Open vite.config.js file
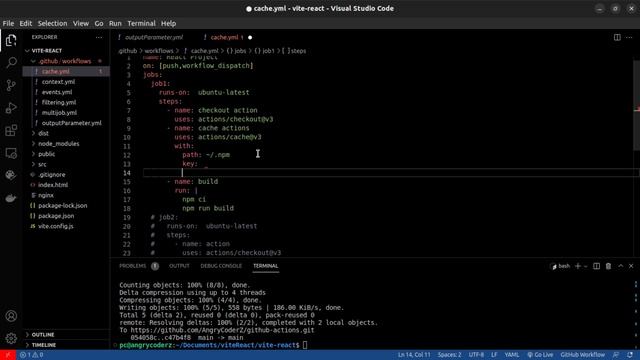The height and width of the screenshot is (360, 640). [x=56, y=226]
